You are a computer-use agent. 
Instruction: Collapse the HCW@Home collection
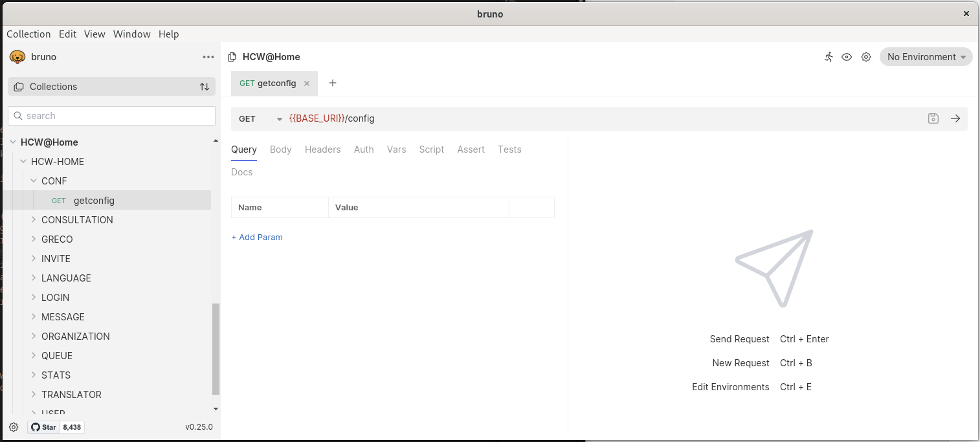(13, 142)
